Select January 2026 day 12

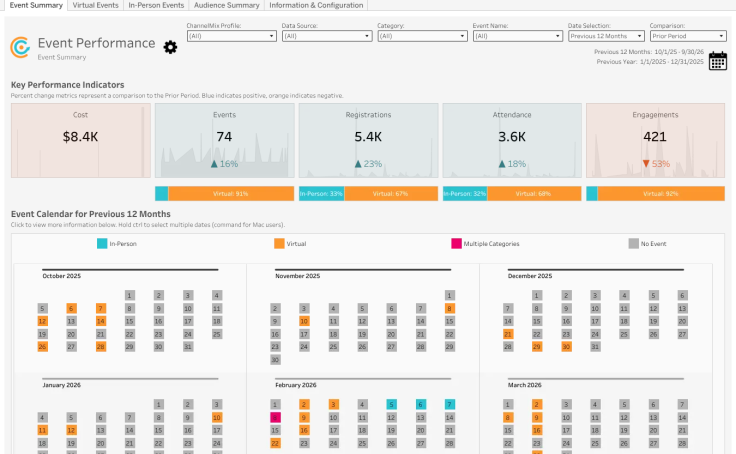tap(71, 430)
